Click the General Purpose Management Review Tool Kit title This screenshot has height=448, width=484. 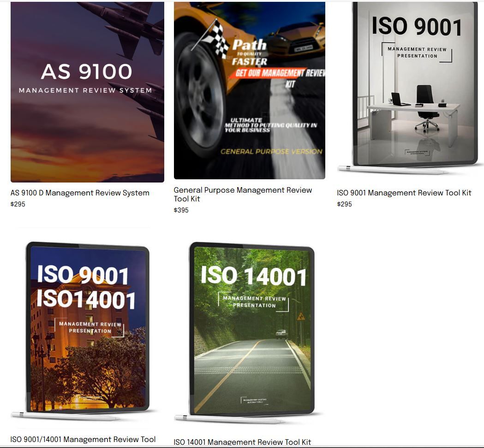242,195
